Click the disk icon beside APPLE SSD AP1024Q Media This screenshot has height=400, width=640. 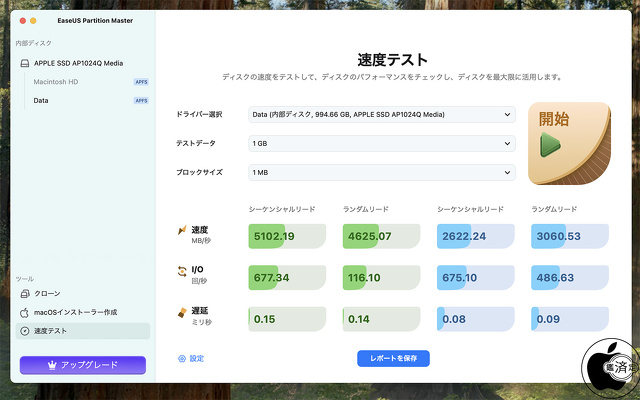tap(25, 63)
